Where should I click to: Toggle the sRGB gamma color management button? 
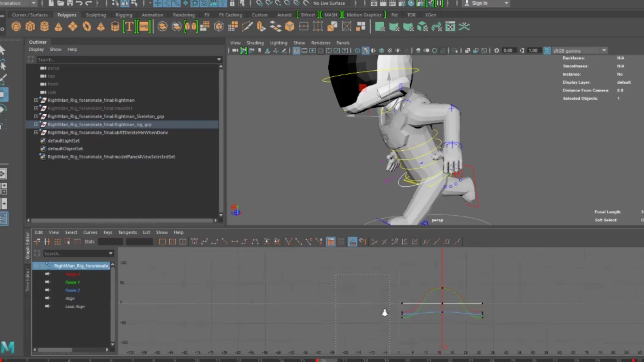point(547,51)
